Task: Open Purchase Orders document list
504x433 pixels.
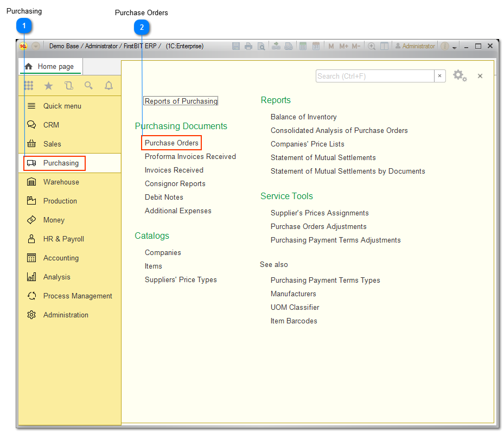Action: point(171,143)
